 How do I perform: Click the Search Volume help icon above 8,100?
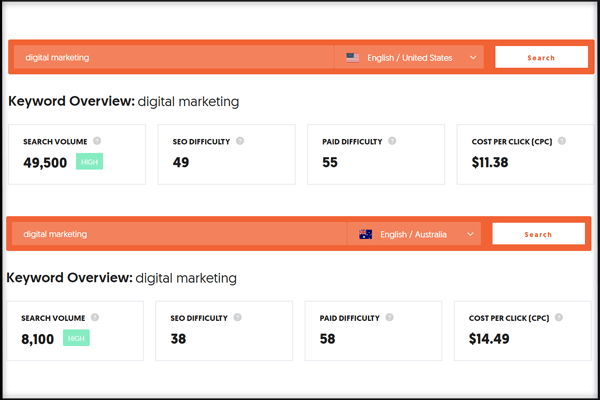(95, 317)
